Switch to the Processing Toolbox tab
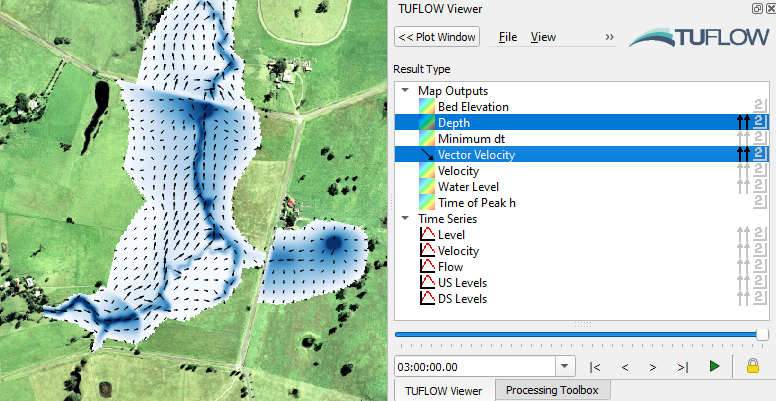 [551, 390]
